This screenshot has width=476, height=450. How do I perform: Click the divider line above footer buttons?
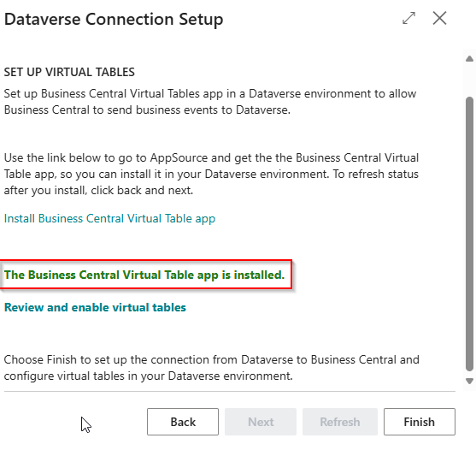[230, 391]
